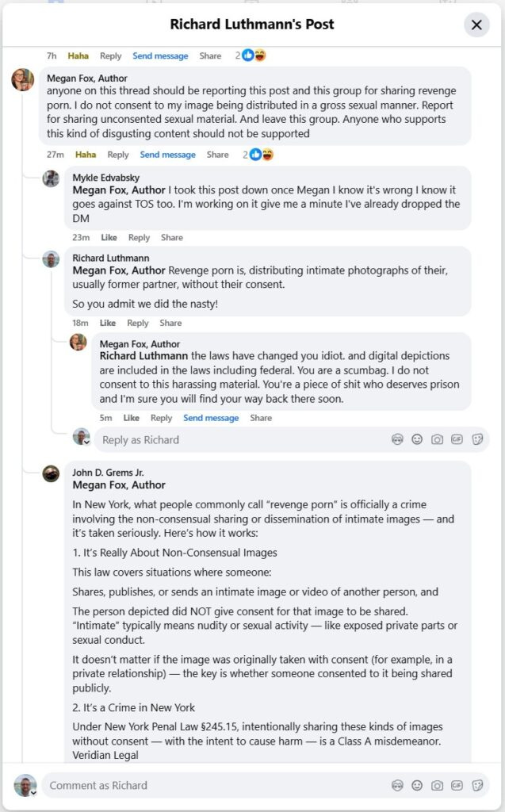Insert a GIF into your reply to Megan
This screenshot has width=505, height=812.
click(457, 439)
